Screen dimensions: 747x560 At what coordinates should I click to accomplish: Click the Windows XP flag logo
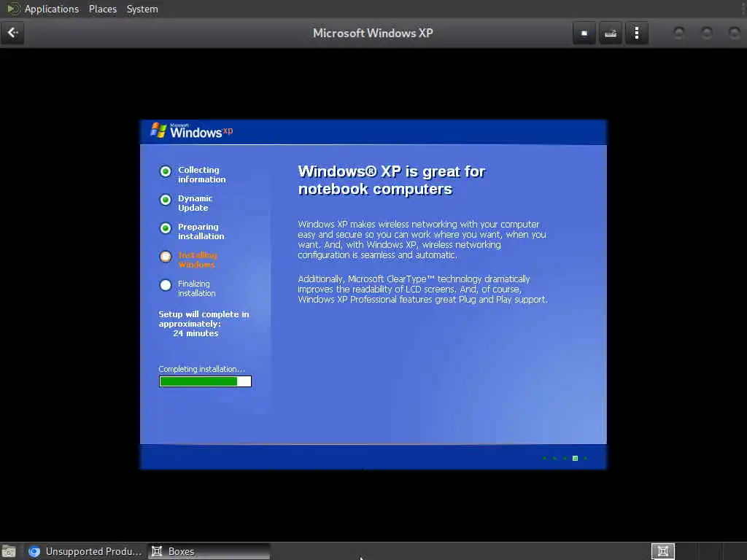[x=158, y=130]
